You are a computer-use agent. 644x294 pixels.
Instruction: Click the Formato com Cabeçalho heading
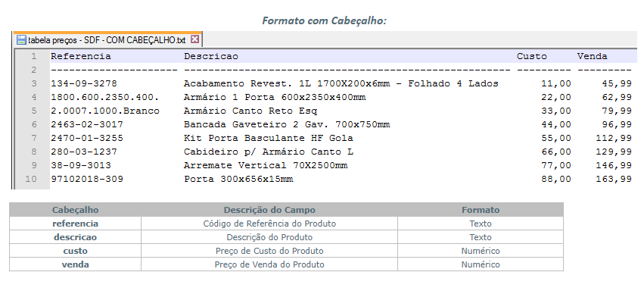point(325,20)
